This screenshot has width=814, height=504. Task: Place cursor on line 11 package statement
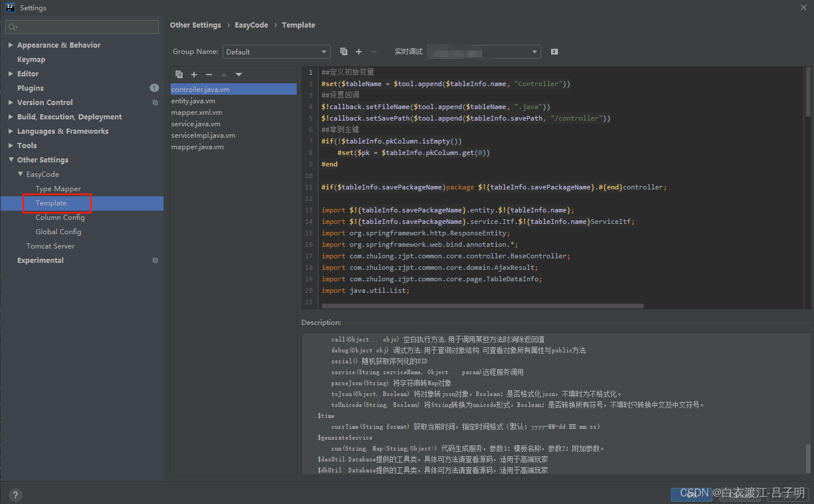coord(494,187)
